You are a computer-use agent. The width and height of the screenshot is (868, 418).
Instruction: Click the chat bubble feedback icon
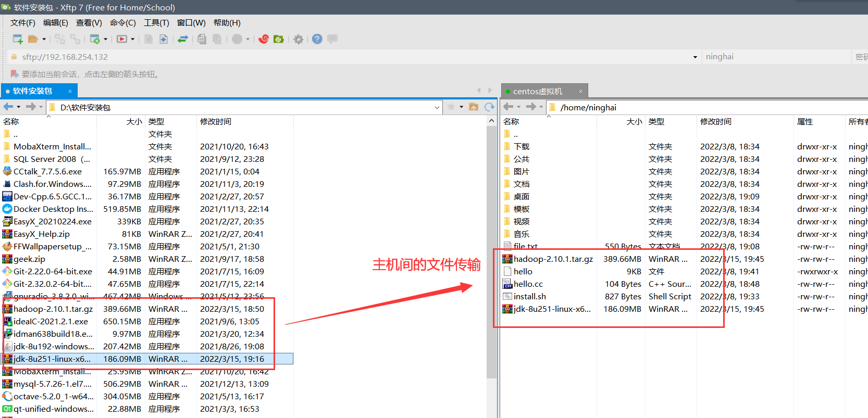pos(332,39)
